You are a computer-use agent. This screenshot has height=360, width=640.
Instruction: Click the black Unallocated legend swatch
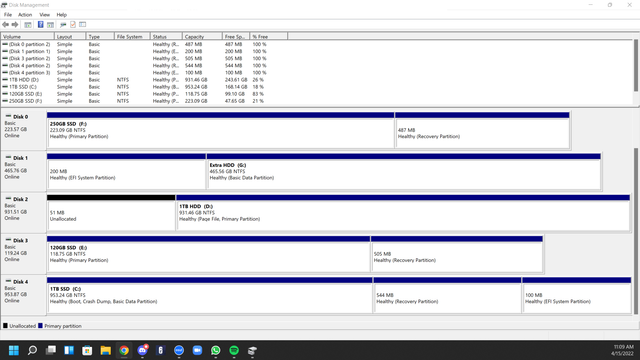(5, 326)
